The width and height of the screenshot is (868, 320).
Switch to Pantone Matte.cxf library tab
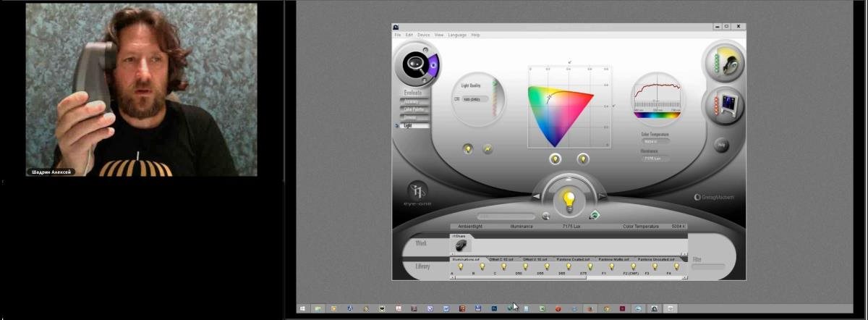(616, 259)
